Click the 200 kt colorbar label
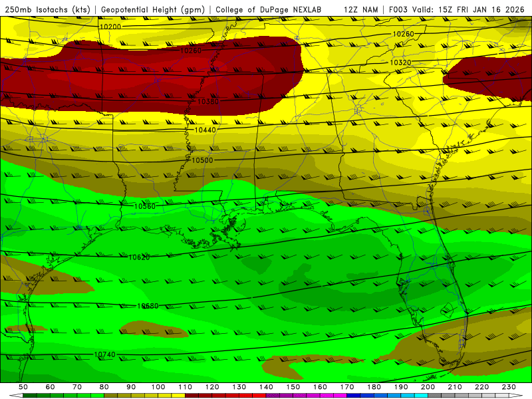The image size is (532, 399). click(x=428, y=387)
